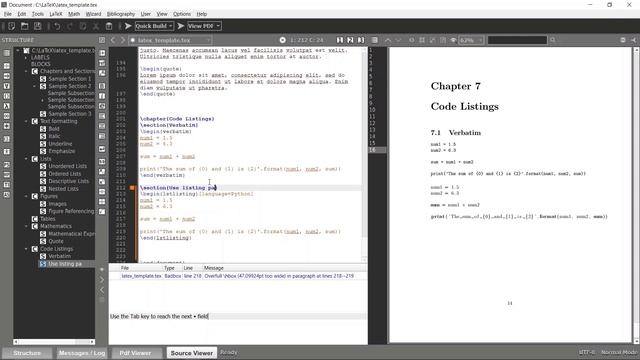Open the Options menu
Screen dimensions: 640x360
pyautogui.click(x=182, y=14)
